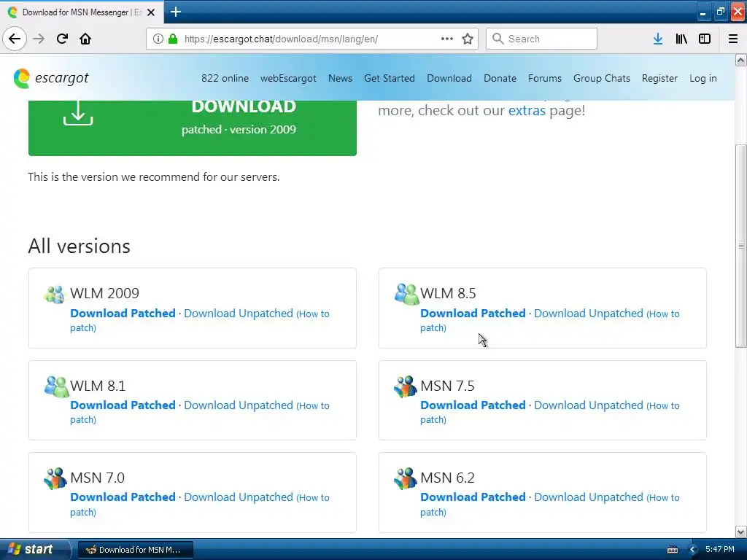Click the green DOWNLOAD patched version 2009 button
The width and height of the screenshot is (747, 560).
[193, 128]
